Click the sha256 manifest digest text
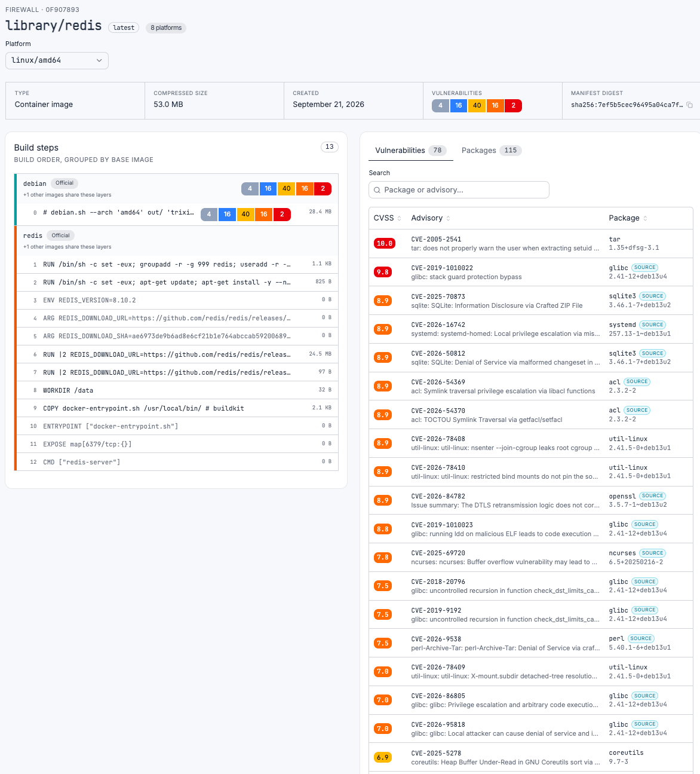Viewport: 700px width, 774px height. click(627, 105)
